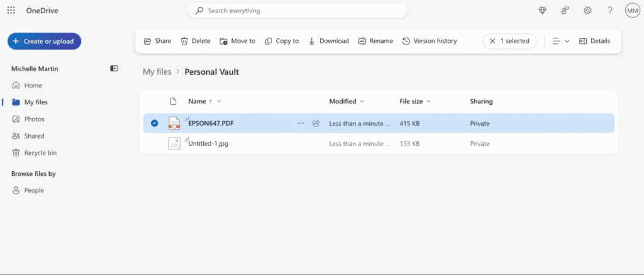Viewport: 644px width, 275px height.
Task: Expand the view options dropdown
Action: 560,41
